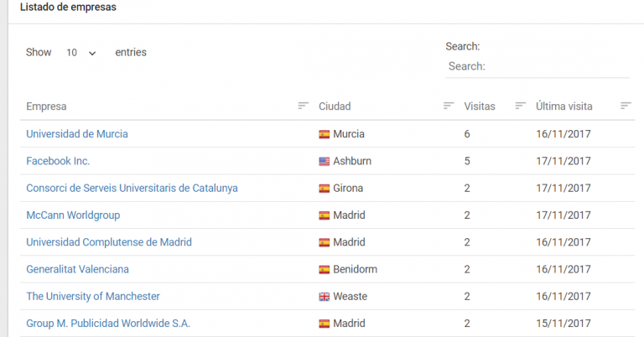This screenshot has height=337, width=644.
Task: Open The University of Manchester link
Action: (x=93, y=297)
